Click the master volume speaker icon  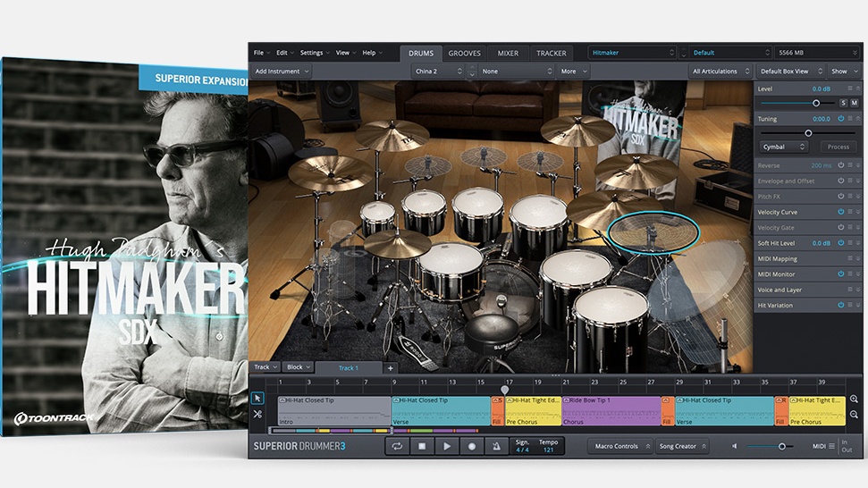735,446
